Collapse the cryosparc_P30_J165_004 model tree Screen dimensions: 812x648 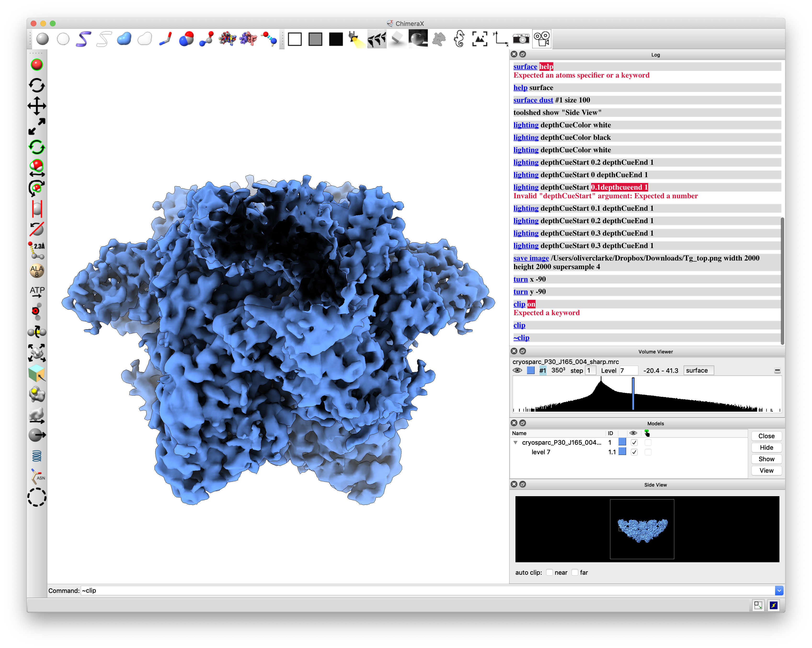[x=516, y=443]
